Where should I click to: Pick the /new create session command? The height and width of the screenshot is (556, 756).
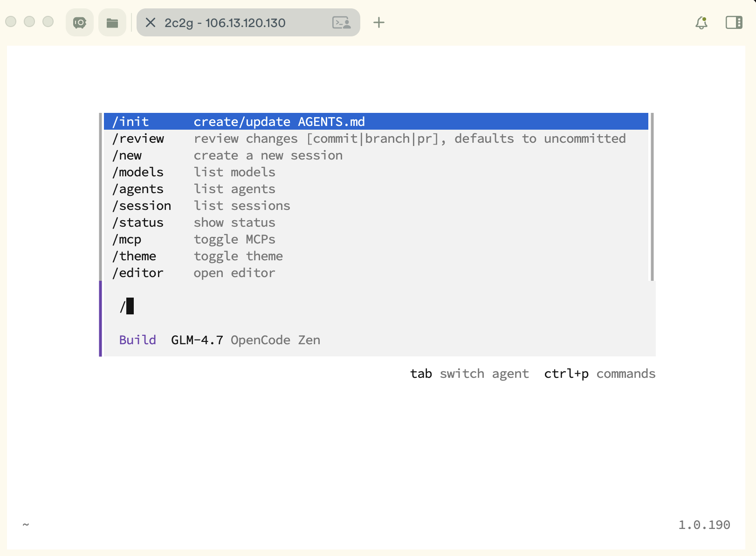click(x=127, y=155)
